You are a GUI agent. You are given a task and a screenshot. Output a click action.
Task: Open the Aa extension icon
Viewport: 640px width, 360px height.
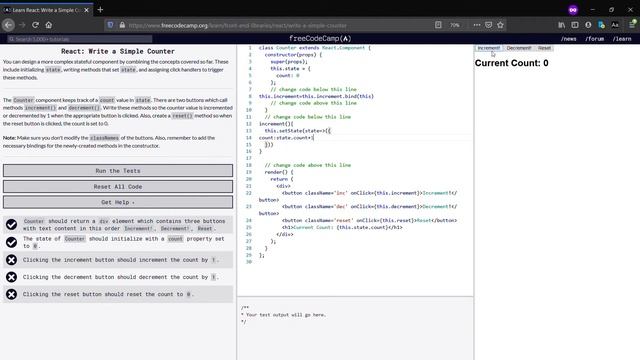click(x=615, y=25)
